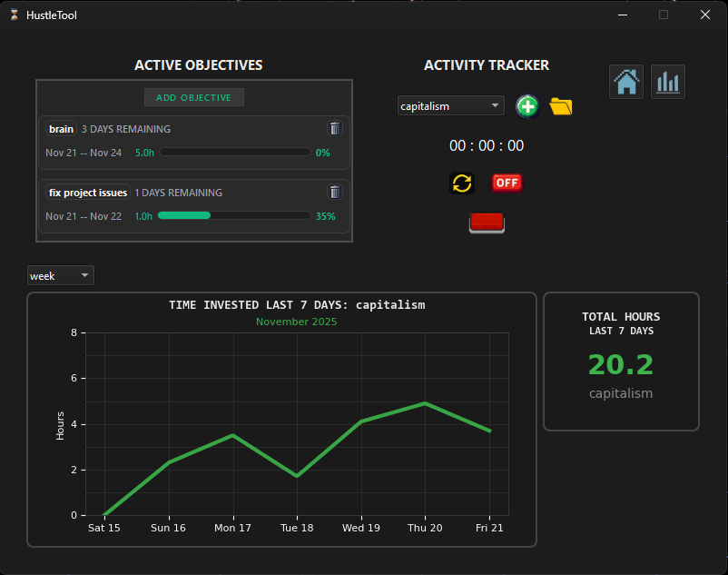Click the 3 DAYS REMAINING label
The image size is (728, 575).
[126, 129]
